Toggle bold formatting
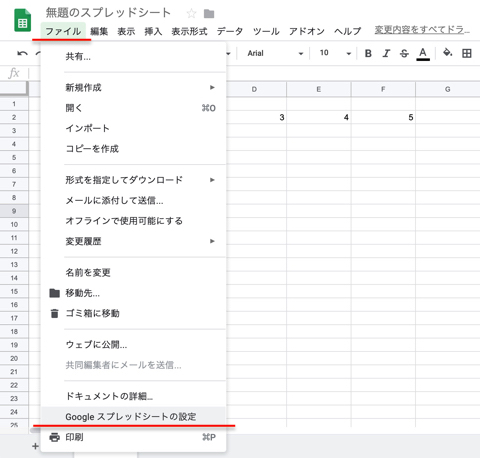This screenshot has width=480, height=458. (x=368, y=53)
